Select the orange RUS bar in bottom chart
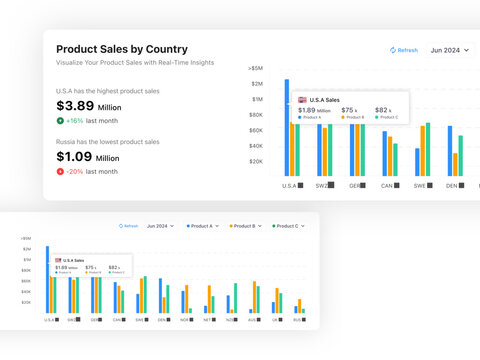The width and height of the screenshot is (480, 360). (299, 306)
